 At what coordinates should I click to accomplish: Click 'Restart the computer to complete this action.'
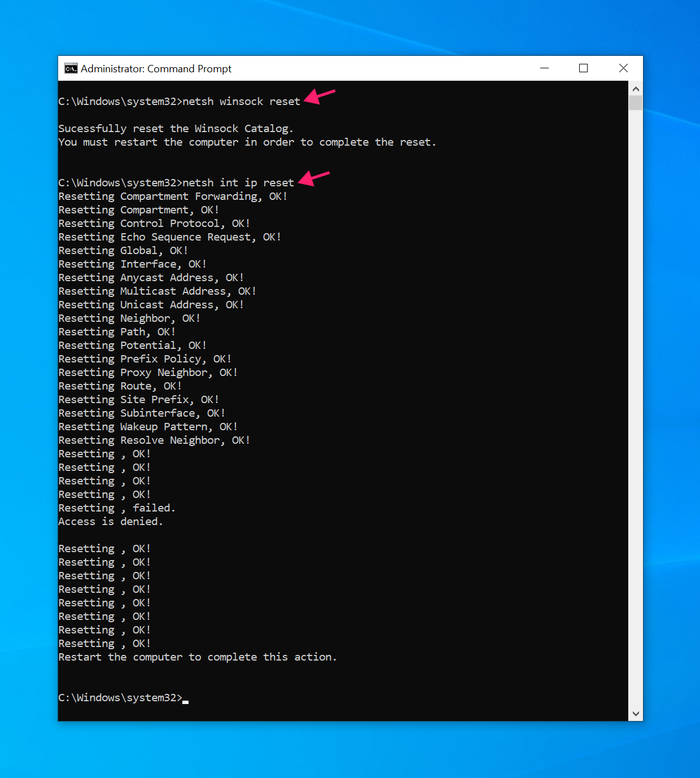click(198, 657)
